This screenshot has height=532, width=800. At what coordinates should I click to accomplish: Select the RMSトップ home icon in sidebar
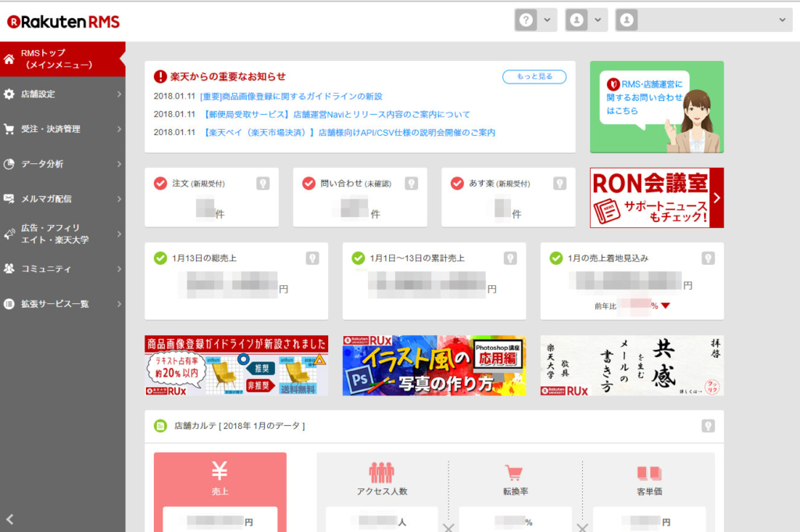pos(8,59)
